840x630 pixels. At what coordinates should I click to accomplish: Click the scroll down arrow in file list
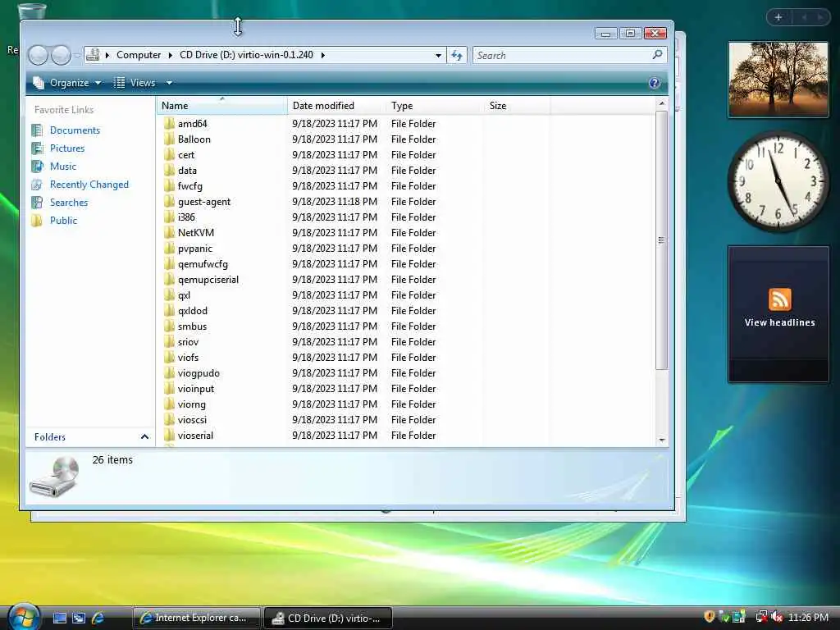coord(662,440)
